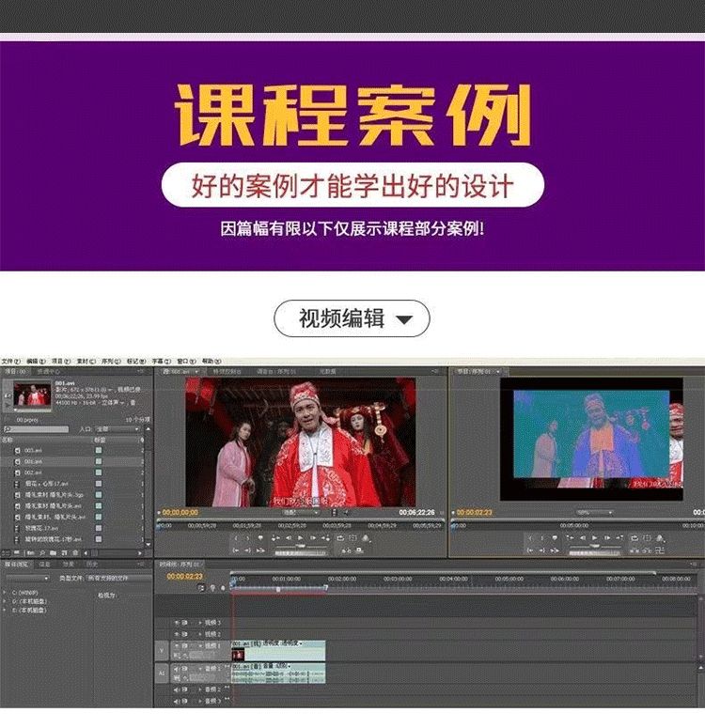Click the 视频编辑 dropdown button on the page
Image resolution: width=705 pixels, height=728 pixels.
352,318
